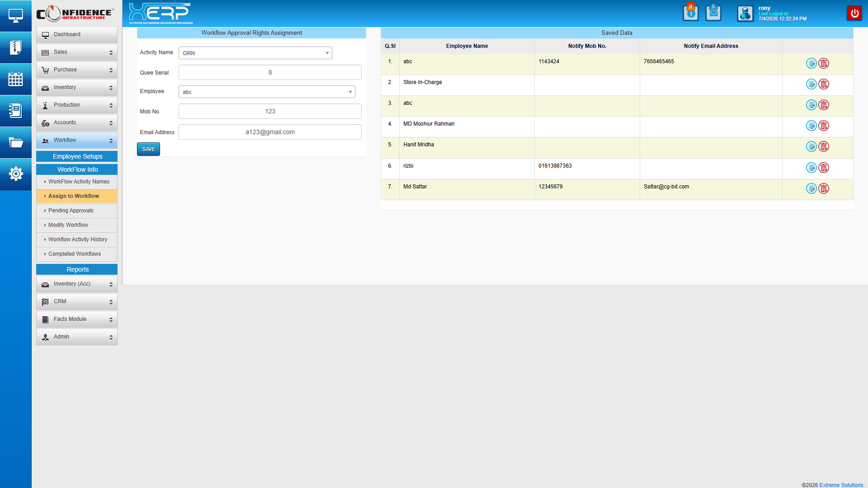The image size is (868, 488).
Task: Delete the Store In-Charge entry
Action: pos(824,84)
